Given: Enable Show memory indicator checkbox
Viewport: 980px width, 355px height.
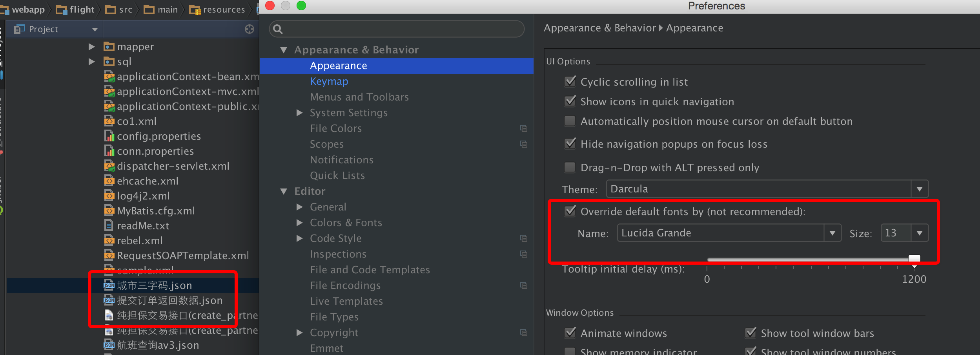Looking at the screenshot, I should tap(570, 351).
